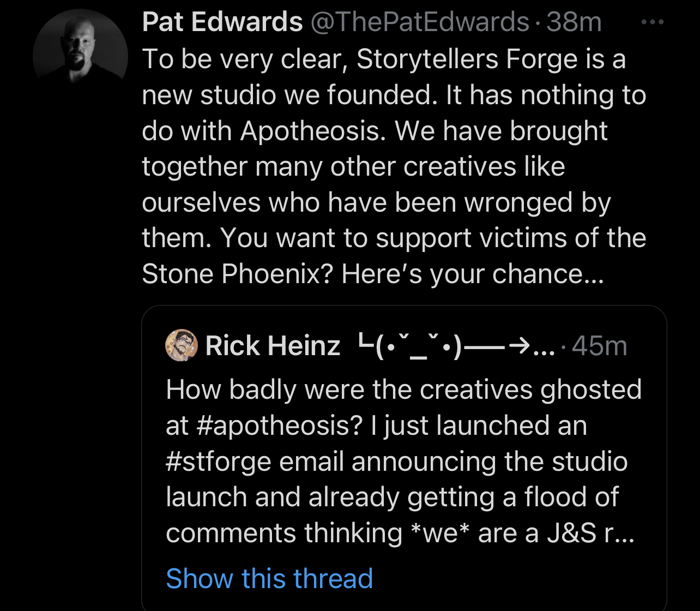Screen dimensions: 700x611
Task: Open Pat Edwards' profile picture
Action: click(80, 56)
